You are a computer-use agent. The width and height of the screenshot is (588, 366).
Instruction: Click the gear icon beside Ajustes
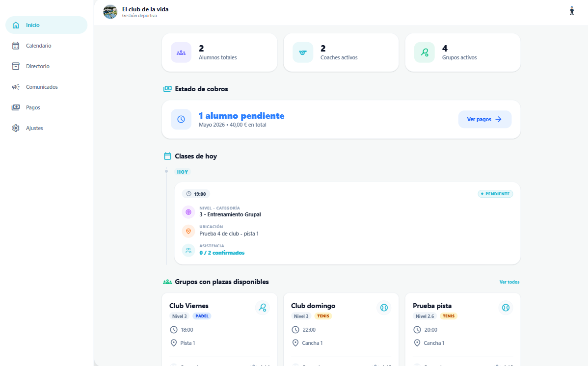coord(16,128)
